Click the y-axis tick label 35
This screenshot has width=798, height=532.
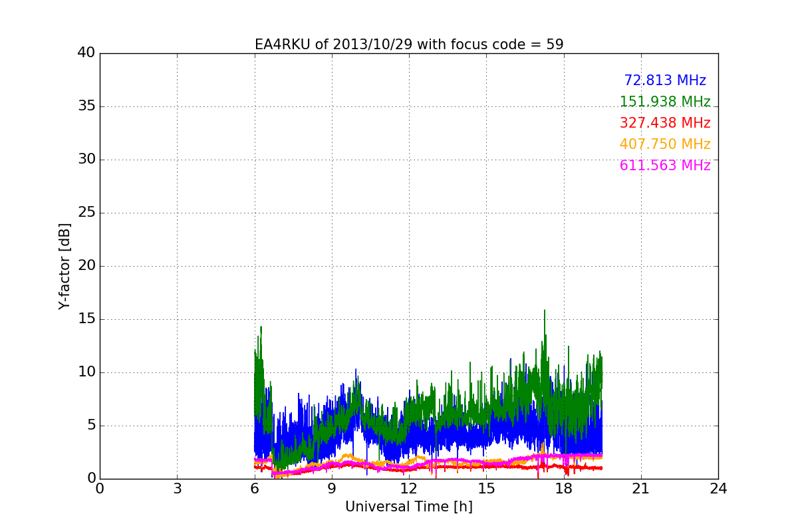[x=86, y=106]
